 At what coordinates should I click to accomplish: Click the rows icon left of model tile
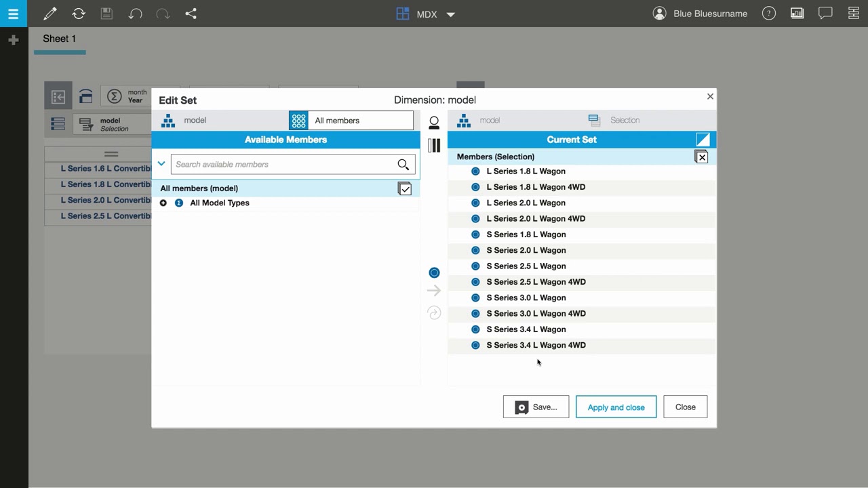coord(58,125)
